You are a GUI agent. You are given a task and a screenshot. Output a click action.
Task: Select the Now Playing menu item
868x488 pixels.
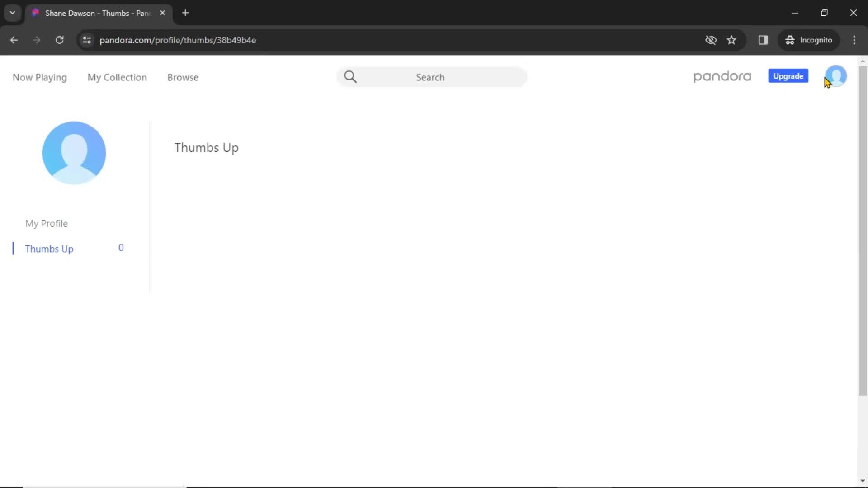(x=39, y=77)
